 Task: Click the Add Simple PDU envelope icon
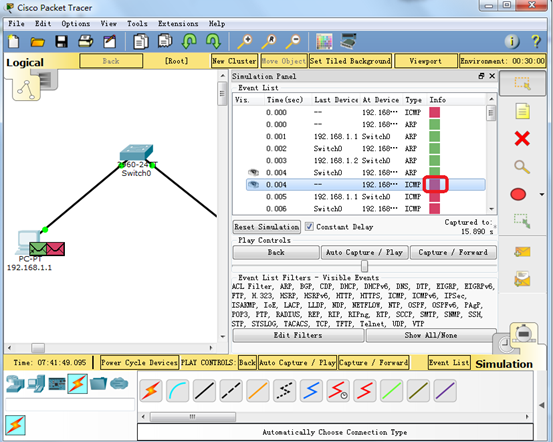coord(522,252)
